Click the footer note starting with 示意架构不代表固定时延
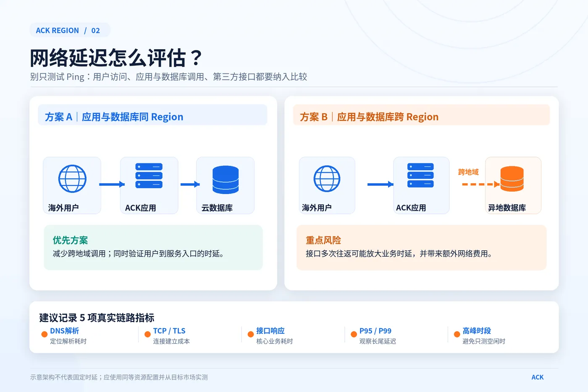This screenshot has width=588, height=392. pyautogui.click(x=119, y=377)
